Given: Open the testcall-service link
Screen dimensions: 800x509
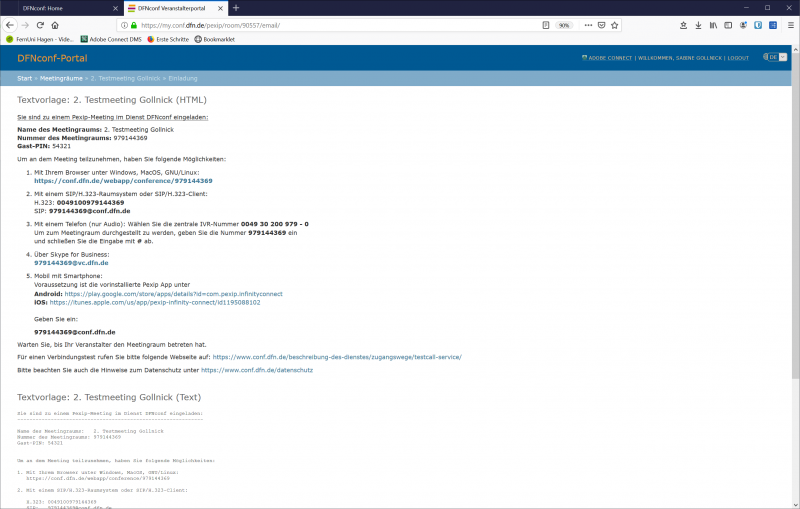Looking at the screenshot, I should pos(337,358).
